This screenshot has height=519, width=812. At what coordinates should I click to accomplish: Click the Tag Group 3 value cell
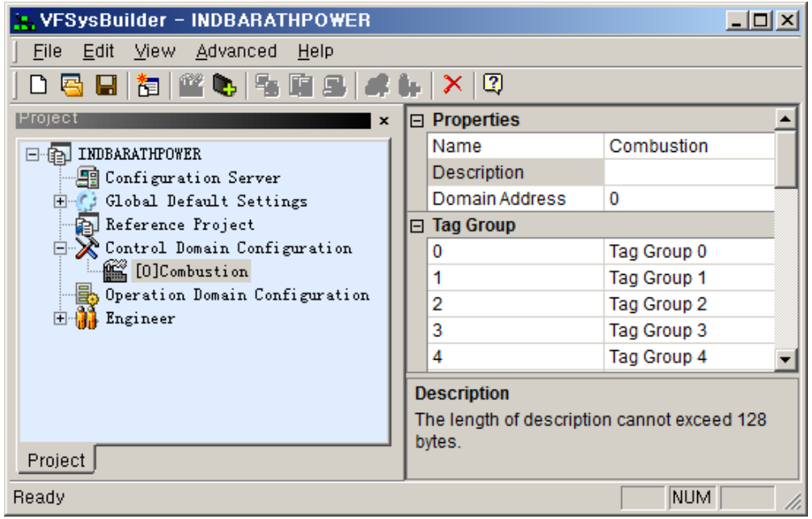click(689, 331)
